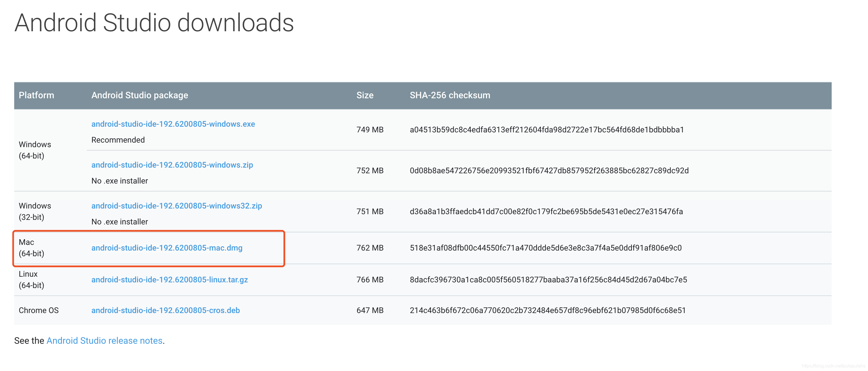
Task: Download the windows32.zip package
Action: (177, 206)
